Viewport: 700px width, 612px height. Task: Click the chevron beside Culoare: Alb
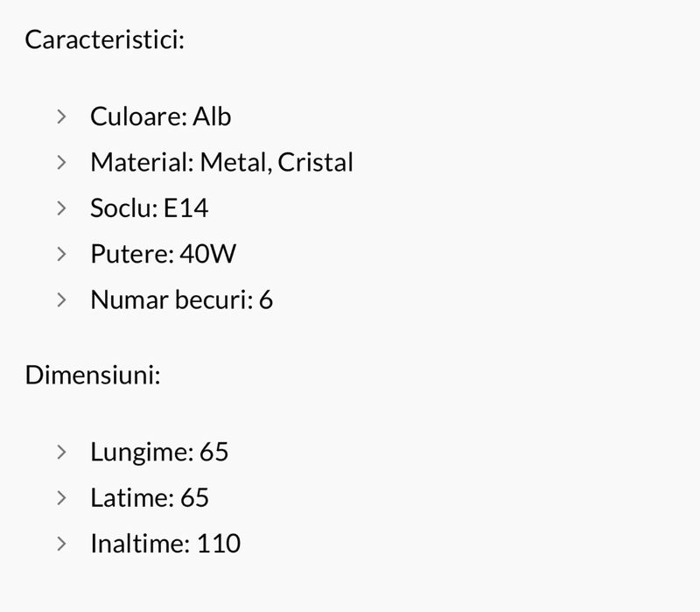60,116
